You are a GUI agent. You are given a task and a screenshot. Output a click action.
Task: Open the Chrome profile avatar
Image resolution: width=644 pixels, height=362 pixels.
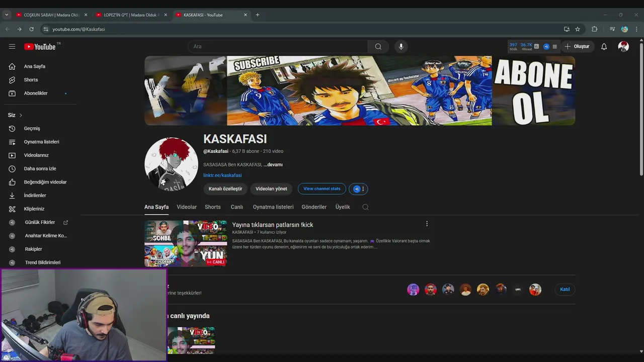pos(624,29)
